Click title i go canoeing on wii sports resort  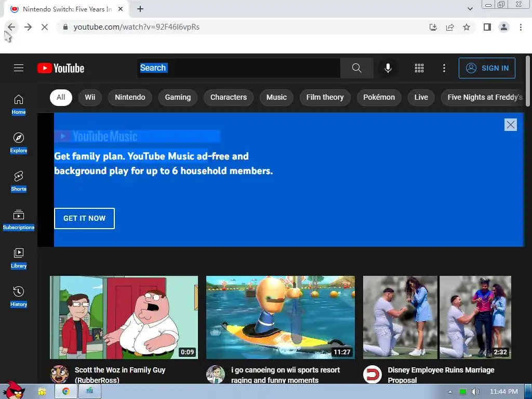coord(285,375)
